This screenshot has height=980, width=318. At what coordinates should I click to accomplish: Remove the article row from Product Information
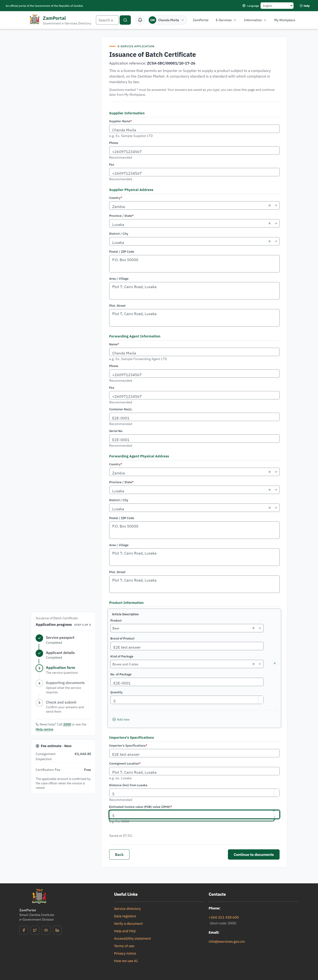pyautogui.click(x=275, y=664)
